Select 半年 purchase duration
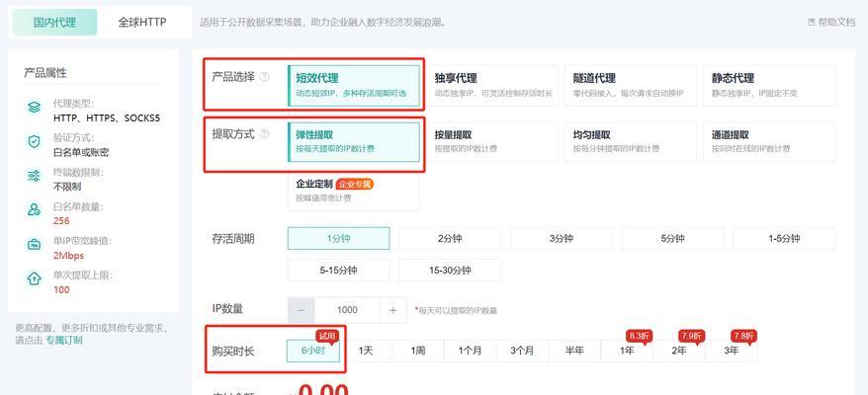This screenshot has width=868, height=395. tap(574, 351)
